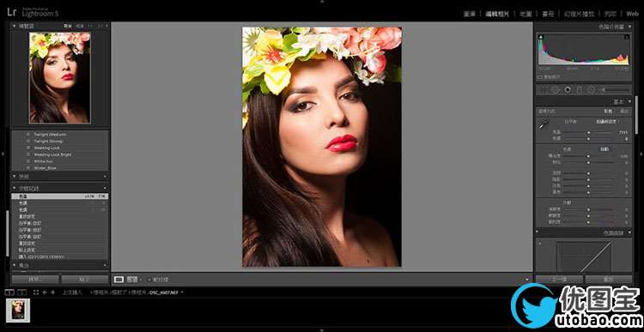This screenshot has height=332, width=644.
Task: Adjust the Saturation slider in Presence
Action: coord(588,222)
